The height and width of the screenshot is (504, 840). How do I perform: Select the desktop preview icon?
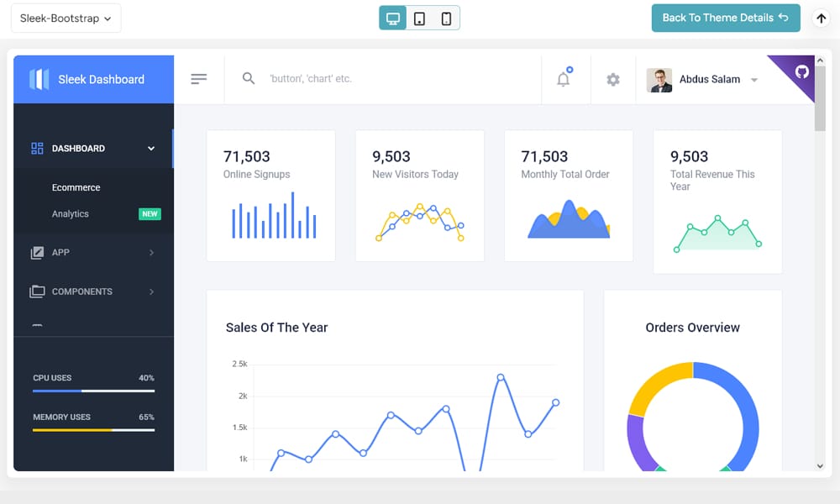pos(391,17)
